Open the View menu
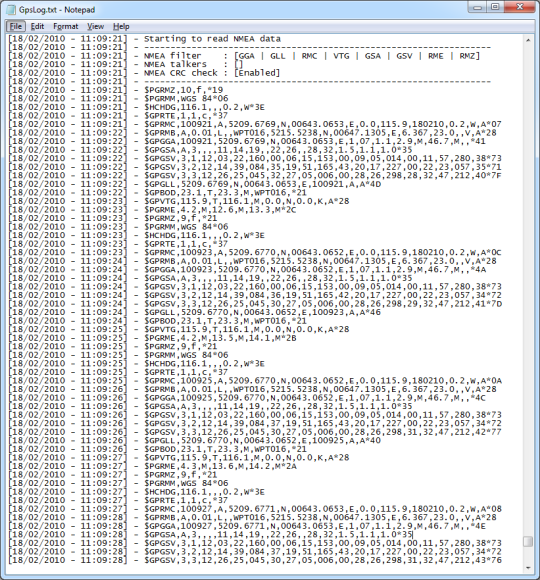Screen dimensions: 540x580 point(95,26)
